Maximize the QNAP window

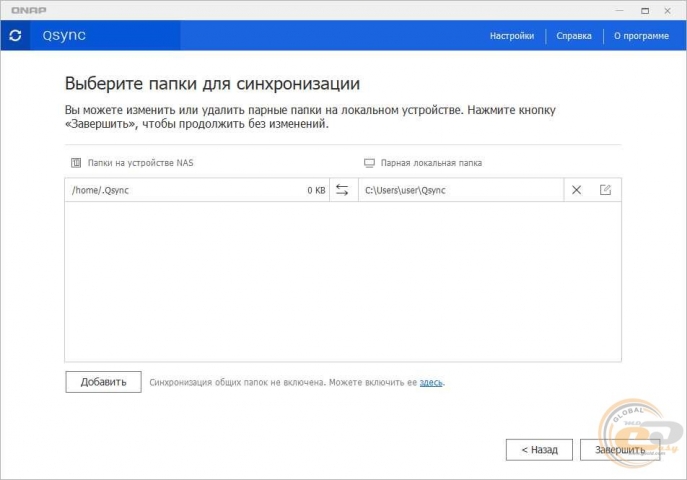645,11
